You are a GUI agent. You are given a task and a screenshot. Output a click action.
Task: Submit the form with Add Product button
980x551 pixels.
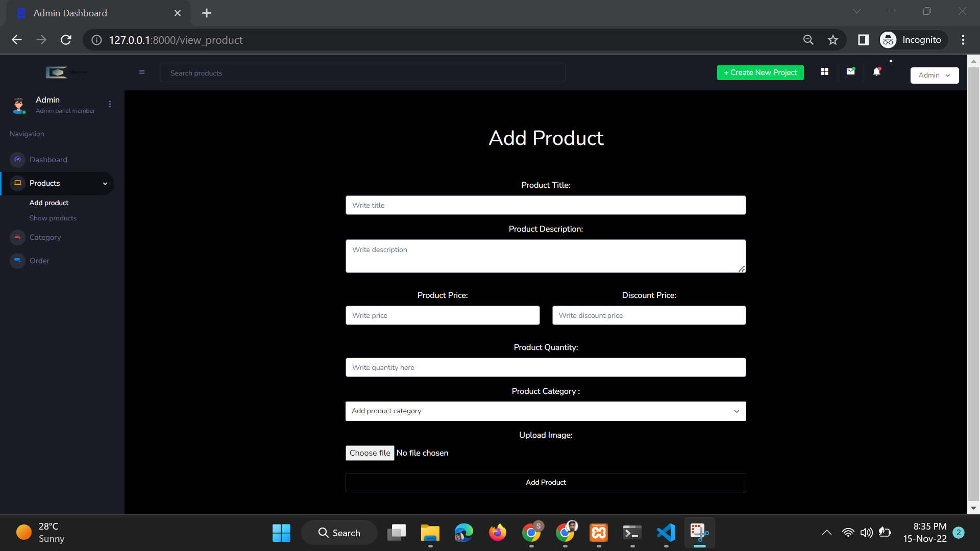[x=546, y=482]
